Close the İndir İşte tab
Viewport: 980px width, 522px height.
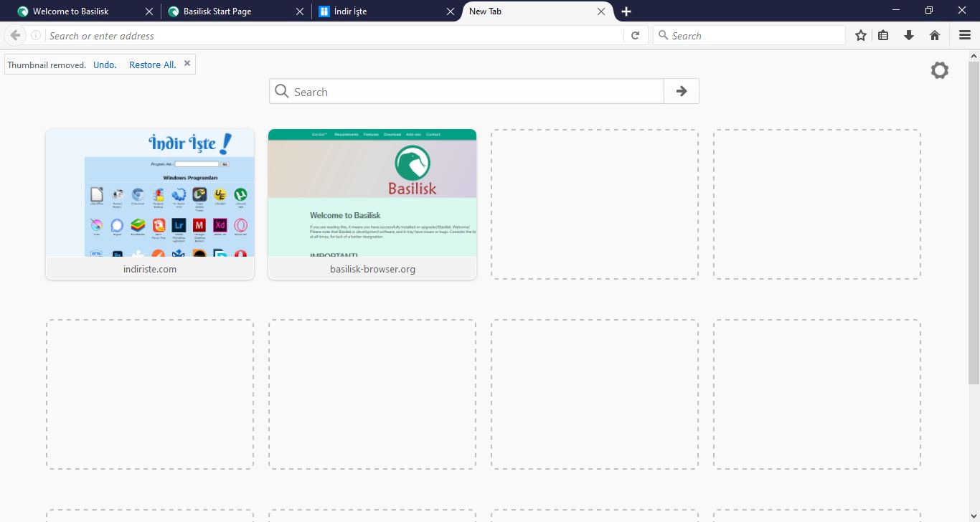[451, 11]
